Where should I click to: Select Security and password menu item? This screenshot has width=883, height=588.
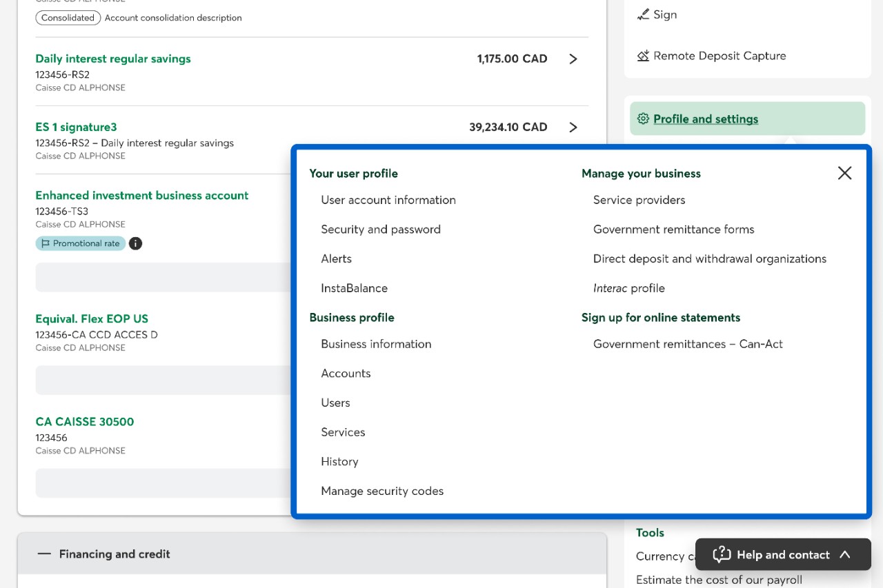click(x=380, y=230)
